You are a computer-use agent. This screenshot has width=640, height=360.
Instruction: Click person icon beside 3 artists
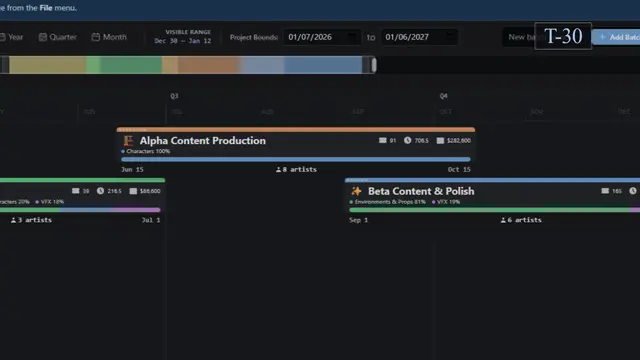click(13, 220)
